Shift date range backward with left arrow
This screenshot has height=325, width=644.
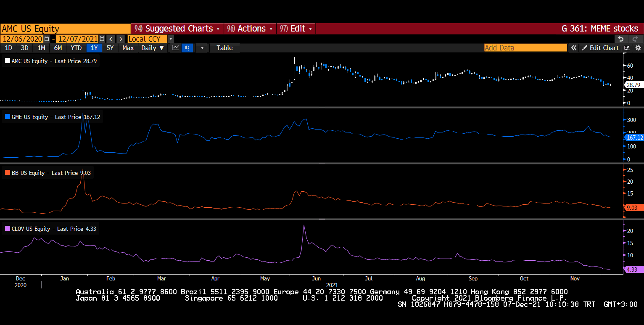click(x=111, y=39)
